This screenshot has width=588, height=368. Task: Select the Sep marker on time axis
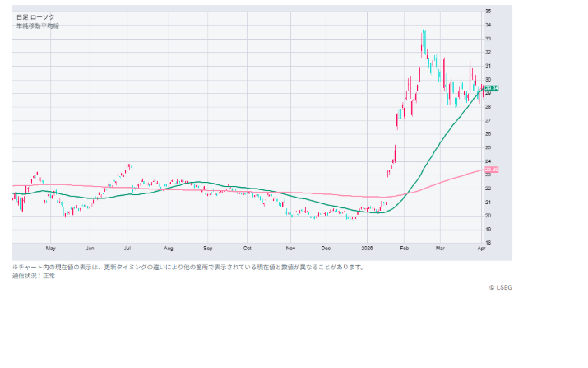(x=208, y=247)
